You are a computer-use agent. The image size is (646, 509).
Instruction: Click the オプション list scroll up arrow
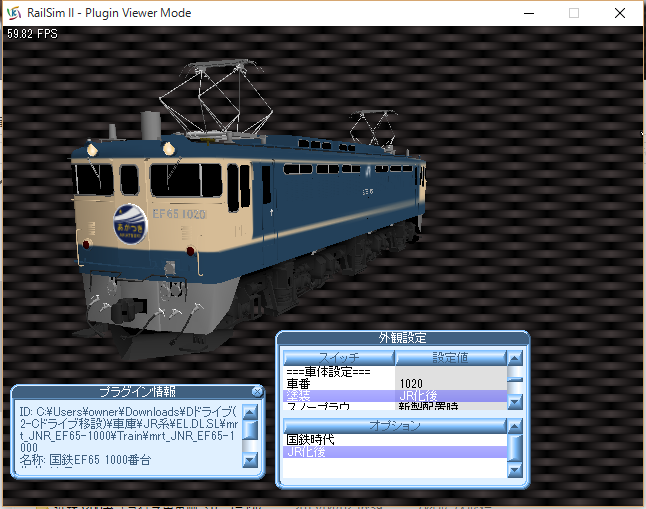515,427
